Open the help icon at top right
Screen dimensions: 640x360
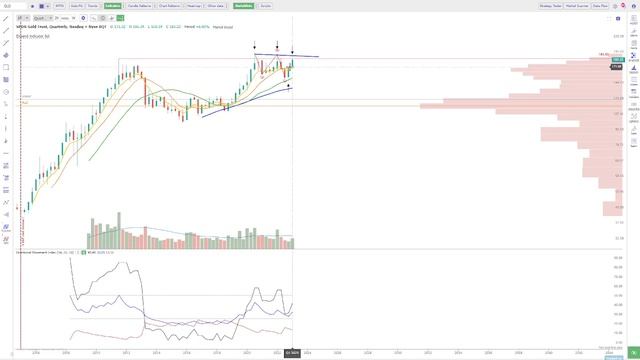pyautogui.click(x=634, y=6)
